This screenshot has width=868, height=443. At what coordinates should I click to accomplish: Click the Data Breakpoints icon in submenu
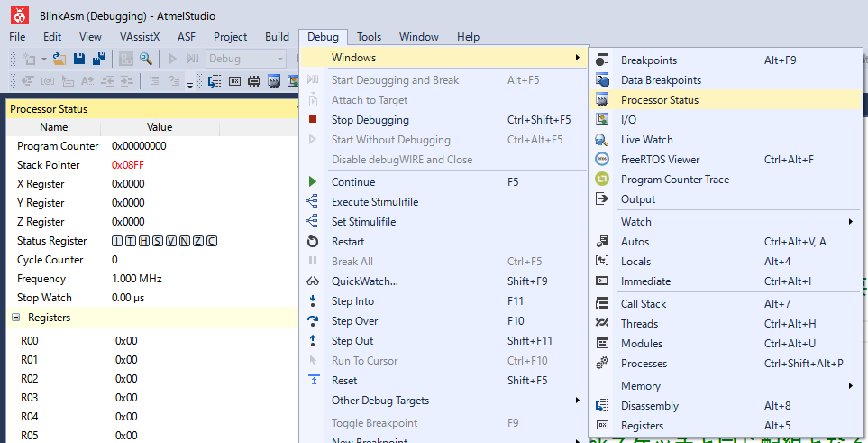[602, 79]
